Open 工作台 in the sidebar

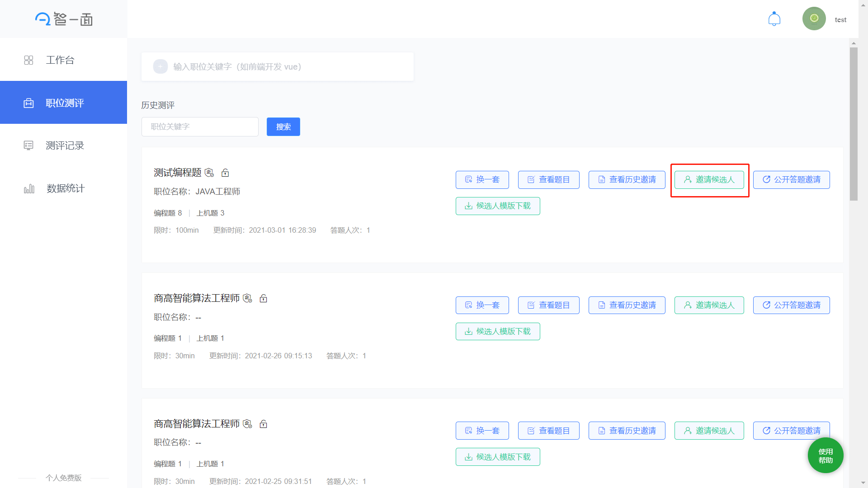pos(63,60)
